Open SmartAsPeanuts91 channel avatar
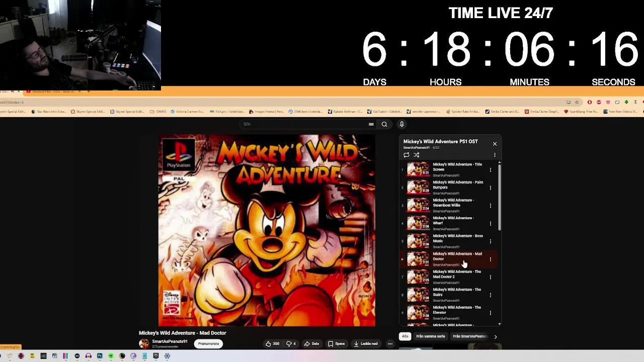The width and height of the screenshot is (644, 362). 144,344
